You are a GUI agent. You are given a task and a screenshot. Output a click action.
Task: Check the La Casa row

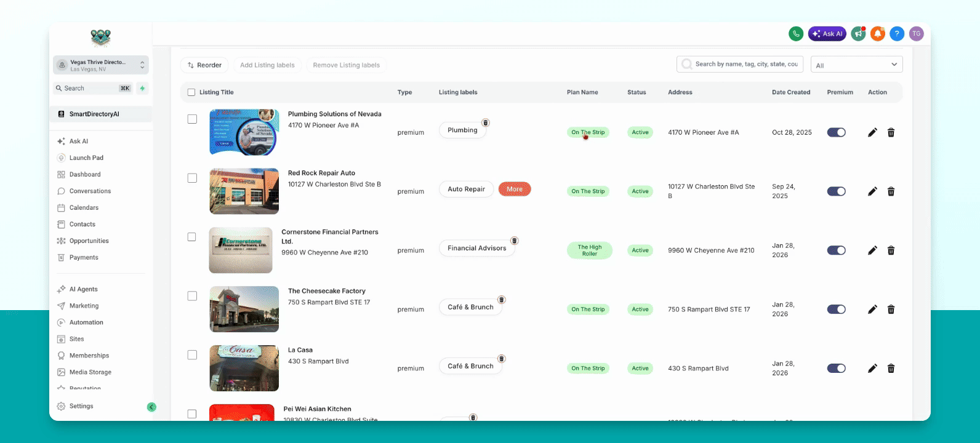click(x=192, y=355)
